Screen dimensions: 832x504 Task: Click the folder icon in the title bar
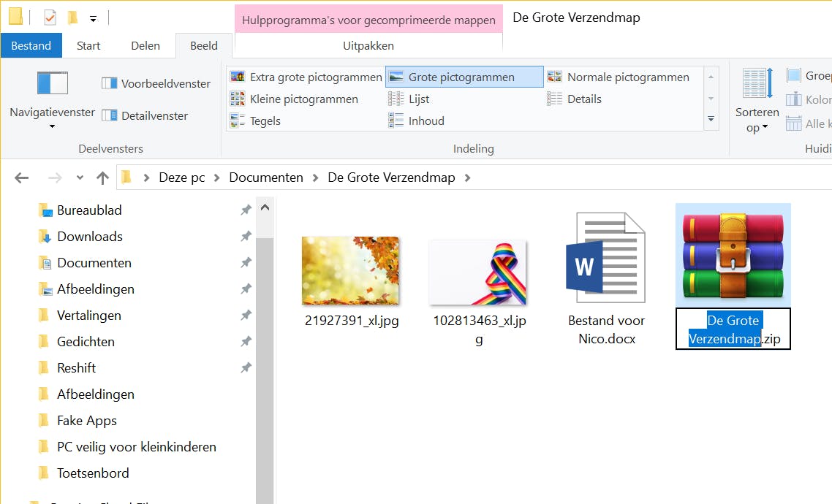16,16
